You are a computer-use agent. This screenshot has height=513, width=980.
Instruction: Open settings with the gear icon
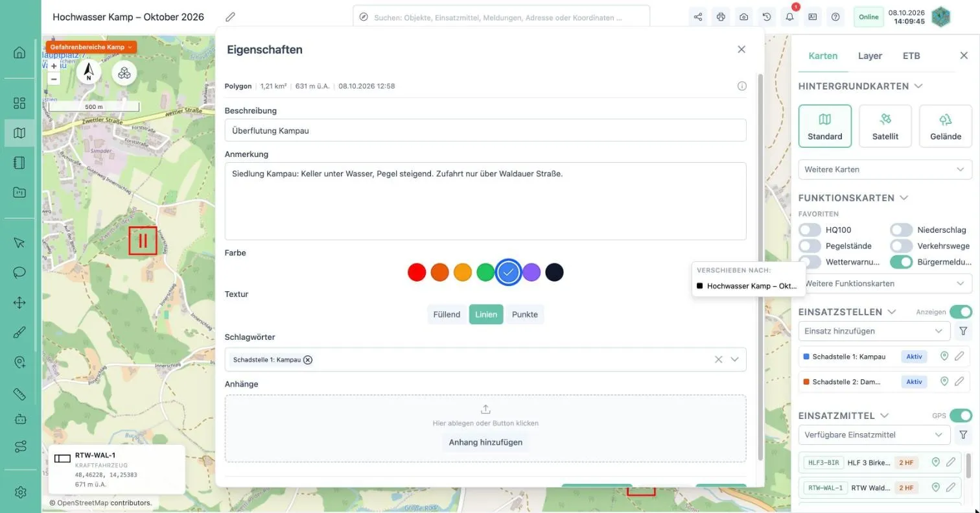(19, 492)
